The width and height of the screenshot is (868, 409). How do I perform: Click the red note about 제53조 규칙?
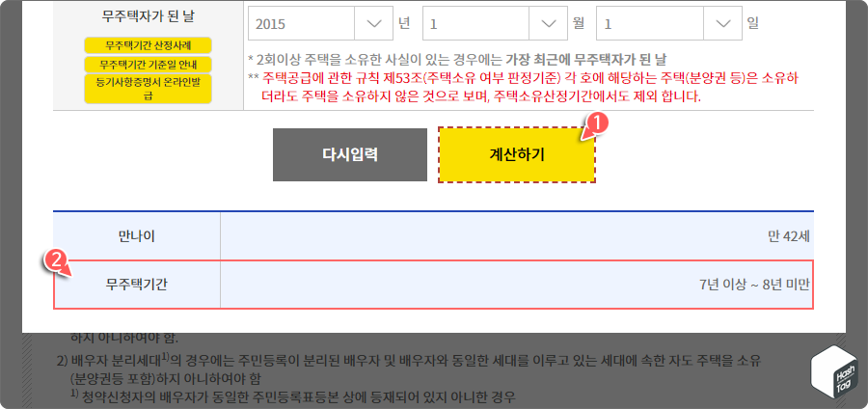click(x=524, y=88)
